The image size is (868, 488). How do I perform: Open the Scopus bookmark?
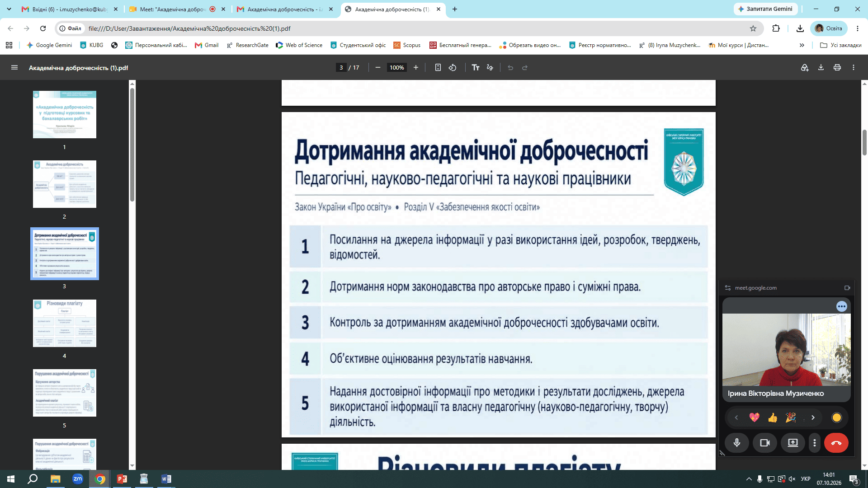click(x=407, y=45)
